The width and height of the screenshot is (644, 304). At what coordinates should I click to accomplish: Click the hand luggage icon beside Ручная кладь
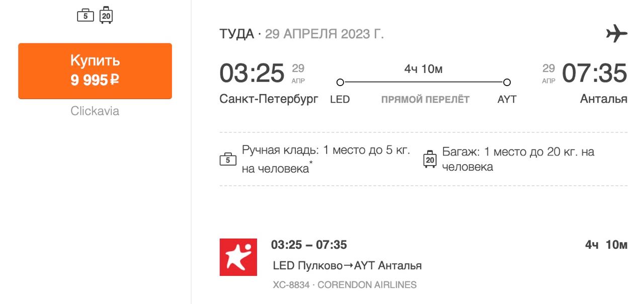click(228, 160)
